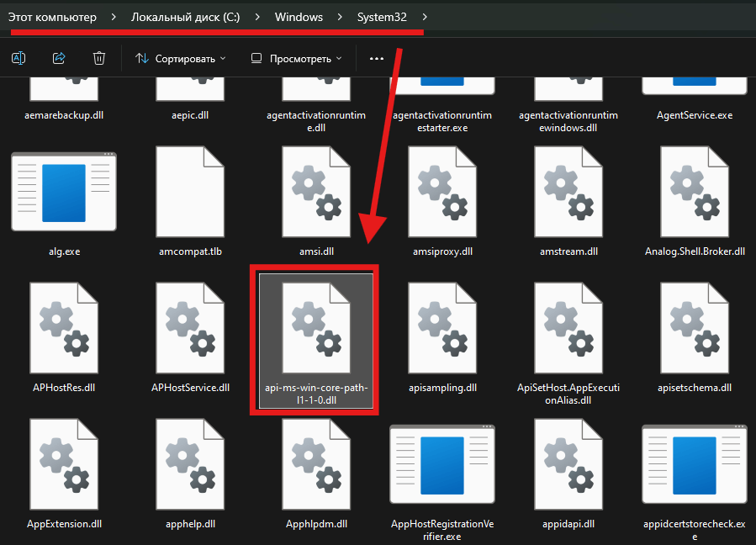Viewport: 756px width, 545px height.
Task: Select the apisetschema.dll file icon
Action: (695, 328)
